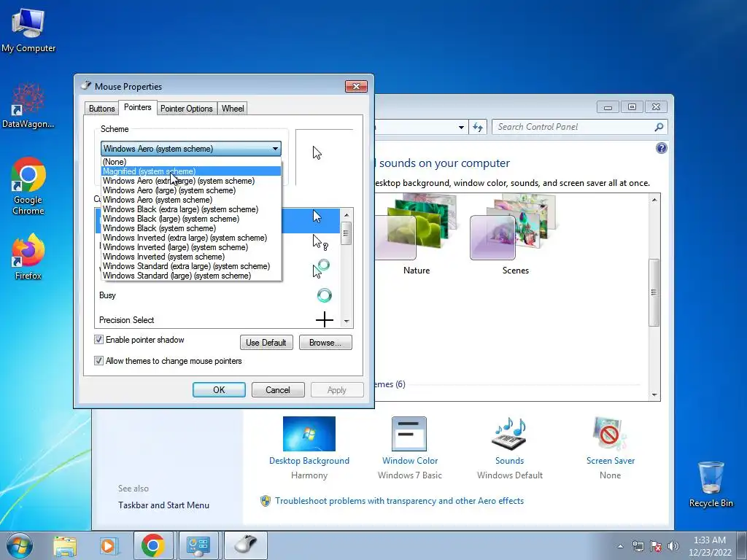Open My Computer desktop icon

coord(28,30)
